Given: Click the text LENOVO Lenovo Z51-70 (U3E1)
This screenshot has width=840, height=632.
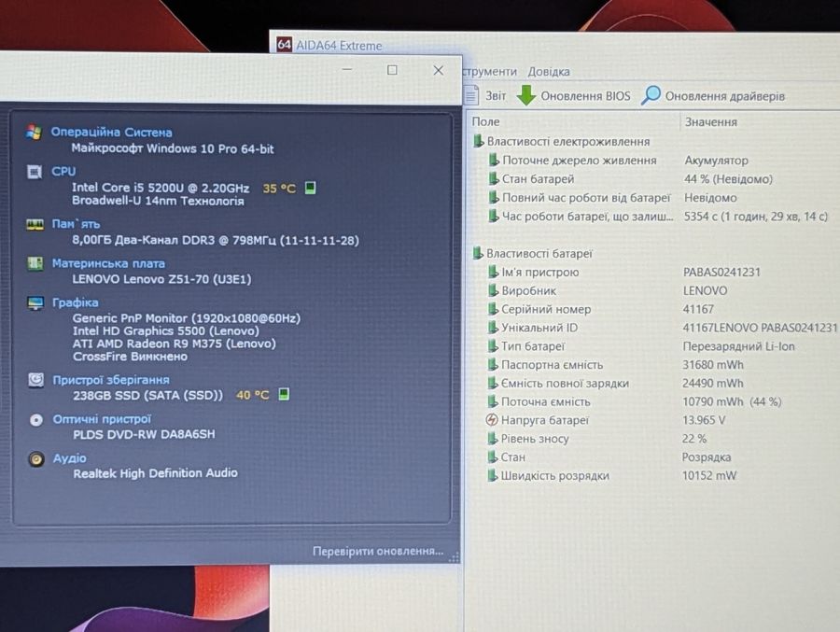Looking at the screenshot, I should [161, 279].
